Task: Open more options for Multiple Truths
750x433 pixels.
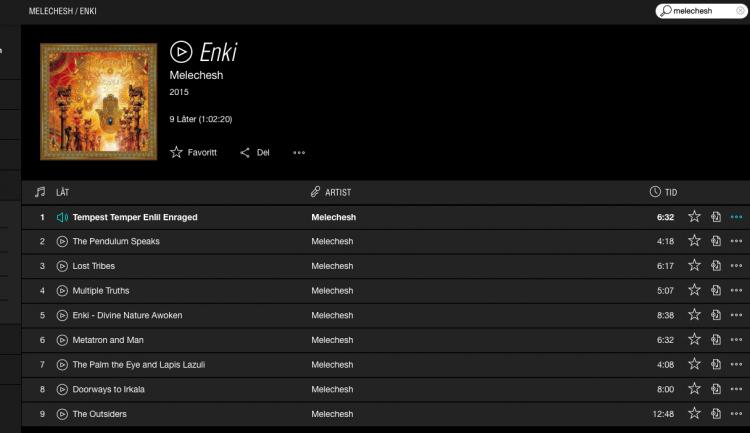Action: (x=736, y=291)
